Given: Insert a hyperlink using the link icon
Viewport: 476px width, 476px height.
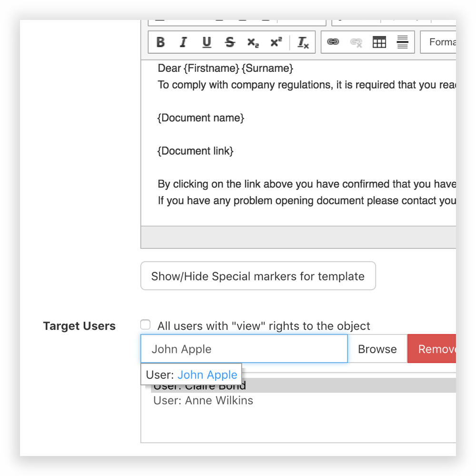Looking at the screenshot, I should point(334,42).
